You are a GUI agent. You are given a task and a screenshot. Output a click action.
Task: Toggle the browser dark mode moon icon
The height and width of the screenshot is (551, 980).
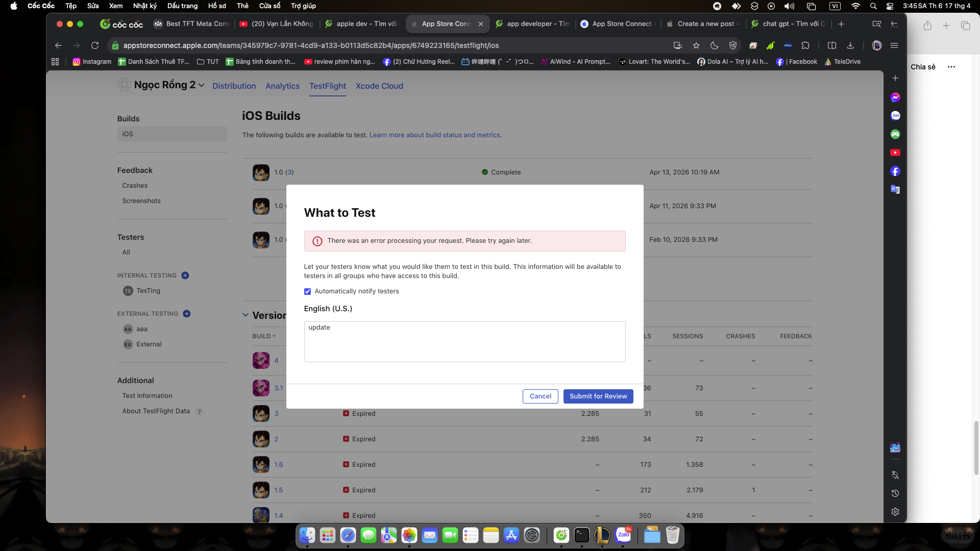[x=715, y=45]
